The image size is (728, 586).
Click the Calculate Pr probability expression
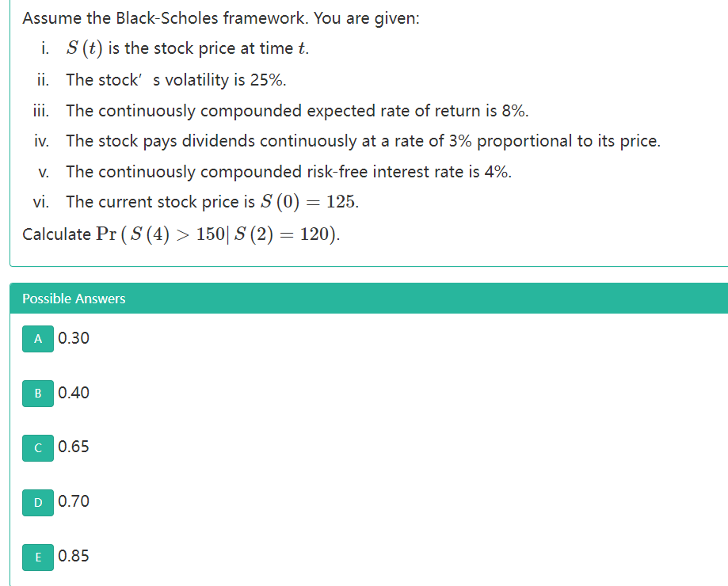(182, 234)
